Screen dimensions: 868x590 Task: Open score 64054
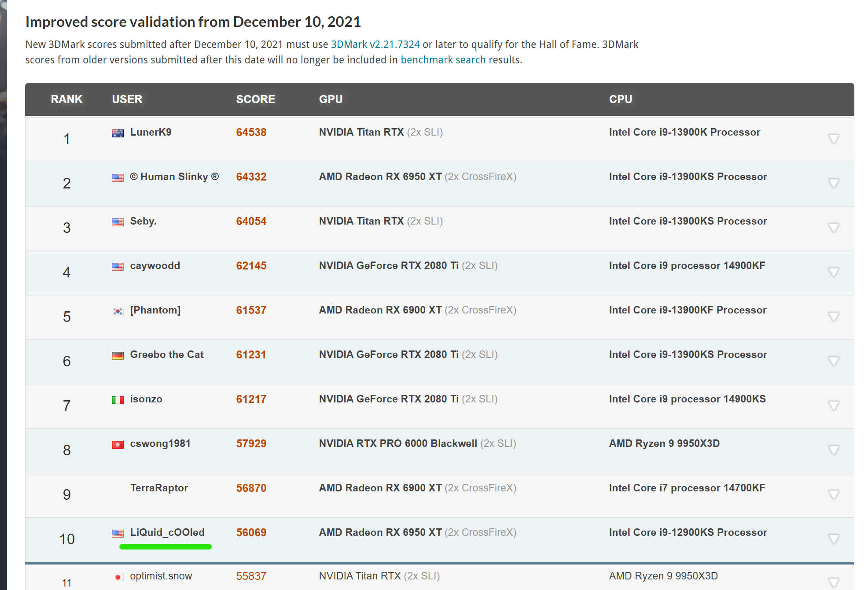[251, 221]
